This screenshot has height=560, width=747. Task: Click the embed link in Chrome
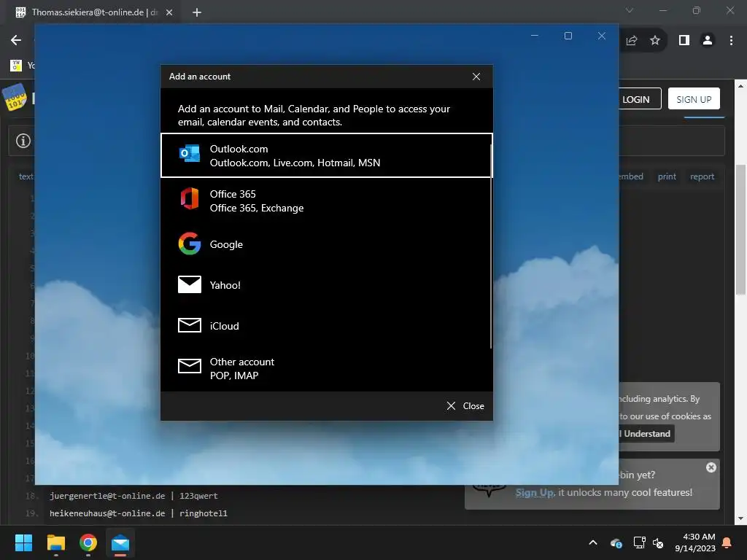coord(631,176)
